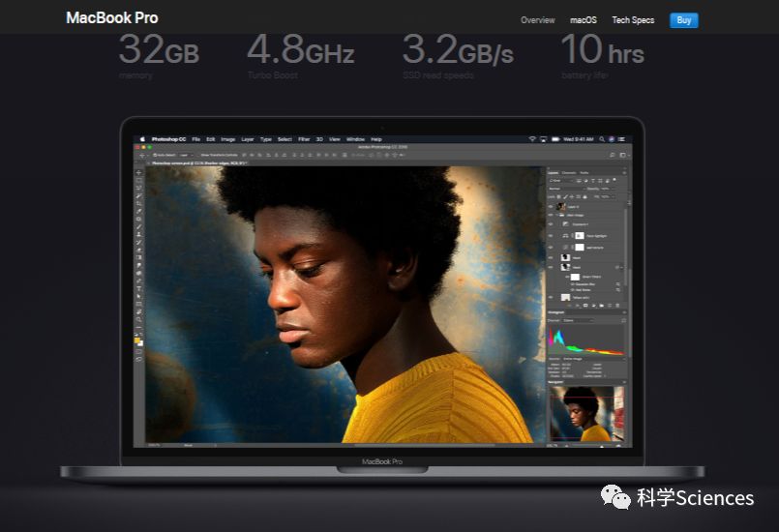Open the macOS link
The height and width of the screenshot is (532, 779).
pos(584,20)
